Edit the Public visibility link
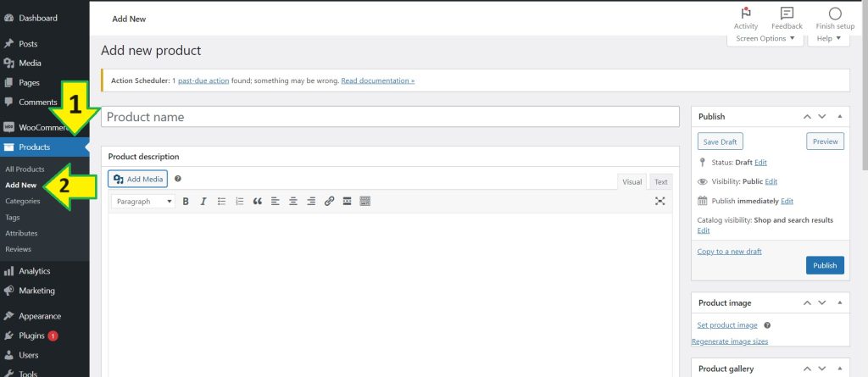Image resolution: width=868 pixels, height=377 pixels. click(771, 181)
